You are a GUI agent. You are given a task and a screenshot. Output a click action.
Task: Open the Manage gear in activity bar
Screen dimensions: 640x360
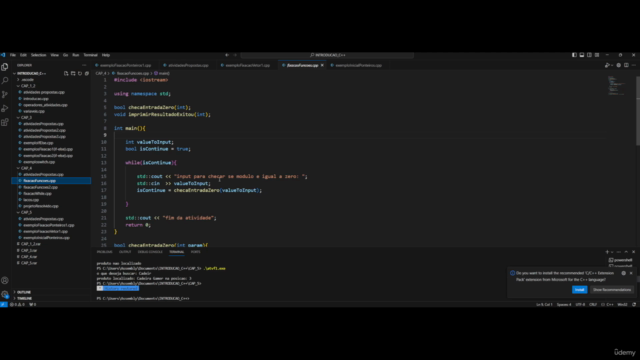5,294
